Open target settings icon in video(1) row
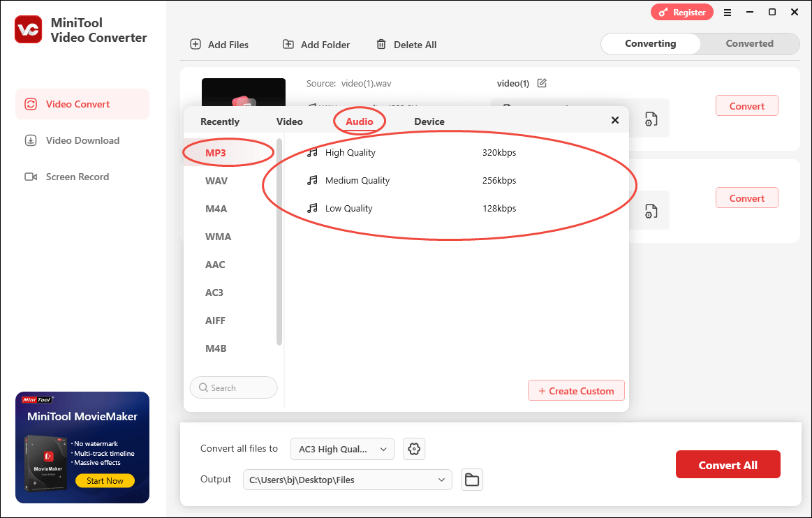Viewport: 812px width, 518px height. point(651,119)
